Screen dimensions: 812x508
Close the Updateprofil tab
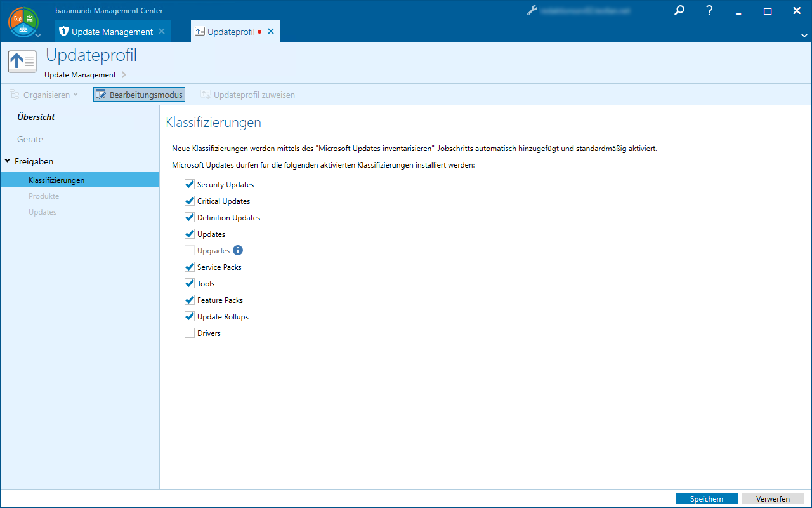[271, 32]
